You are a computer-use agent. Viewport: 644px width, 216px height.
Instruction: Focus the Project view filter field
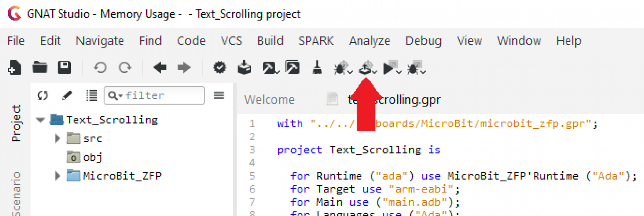154,95
